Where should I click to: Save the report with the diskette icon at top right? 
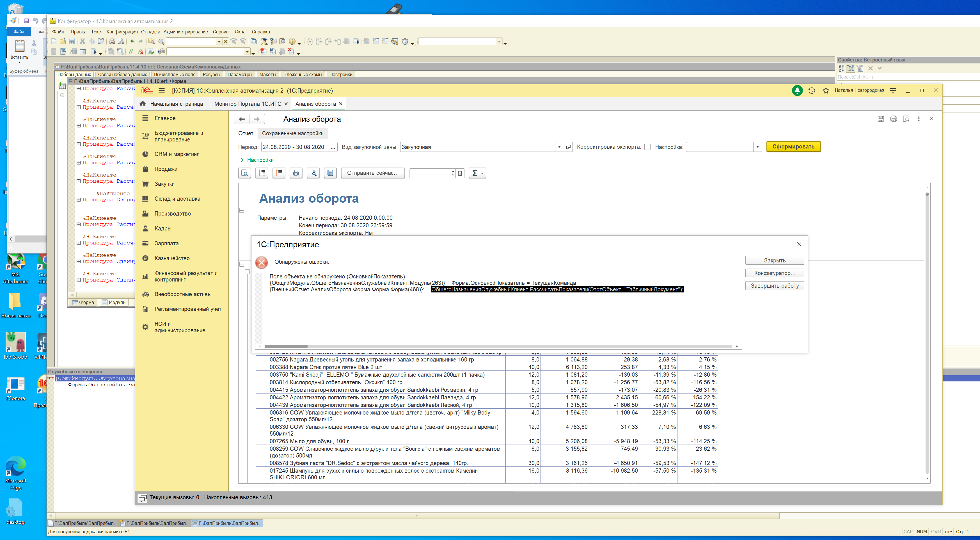pyautogui.click(x=881, y=119)
